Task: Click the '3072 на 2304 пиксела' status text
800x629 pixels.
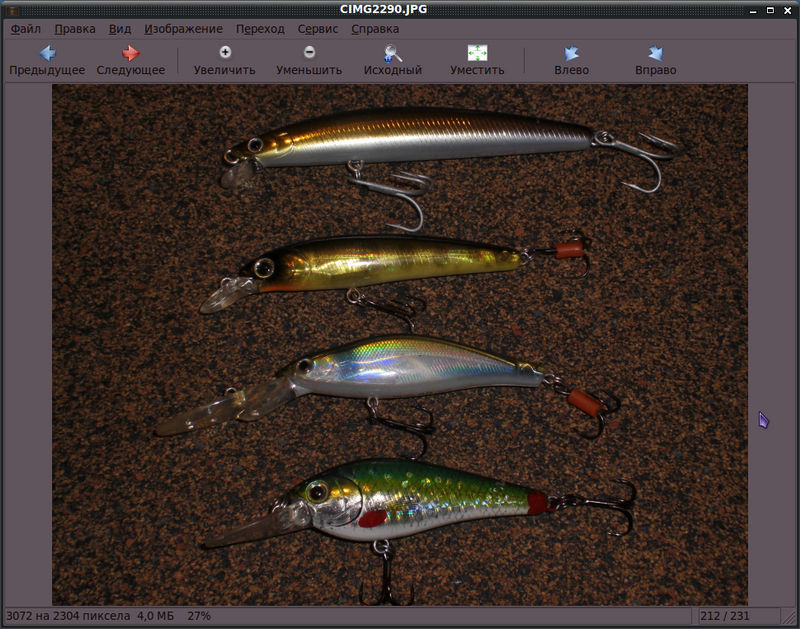Action: tap(68, 616)
